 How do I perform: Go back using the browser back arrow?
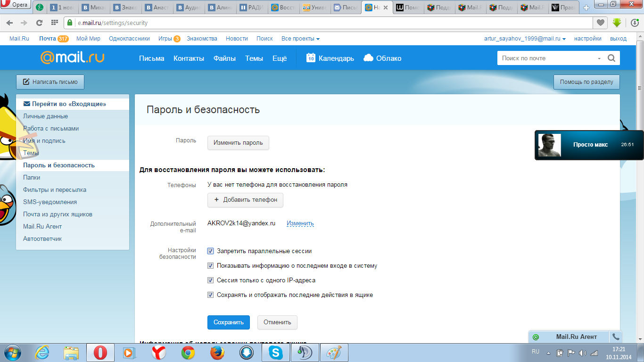pyautogui.click(x=10, y=23)
